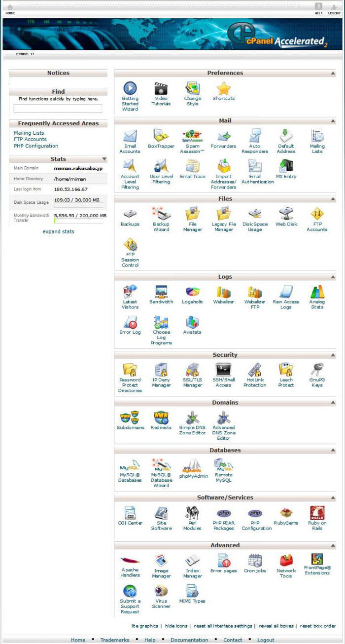Click the hide icons link
The image size is (345, 644).
[x=176, y=626]
